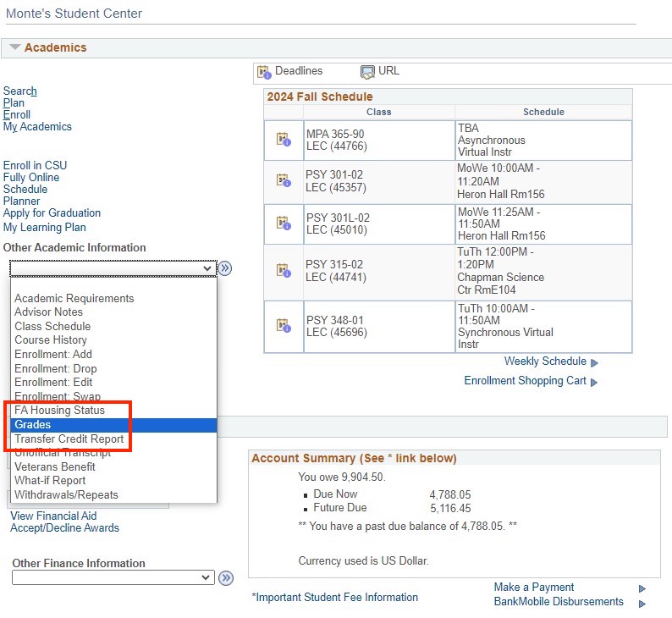Open deadlines icon for PSY 315-02
Screen dimensions: 672x618
(284, 271)
